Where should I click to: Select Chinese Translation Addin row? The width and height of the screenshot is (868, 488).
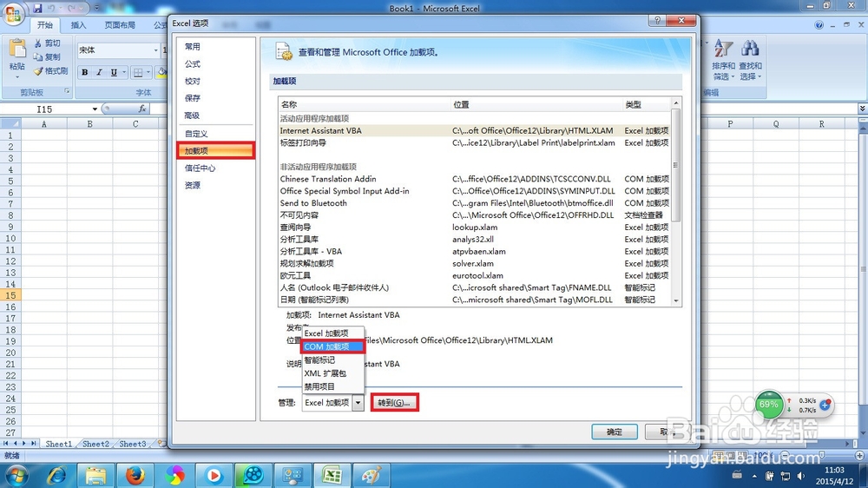point(475,179)
